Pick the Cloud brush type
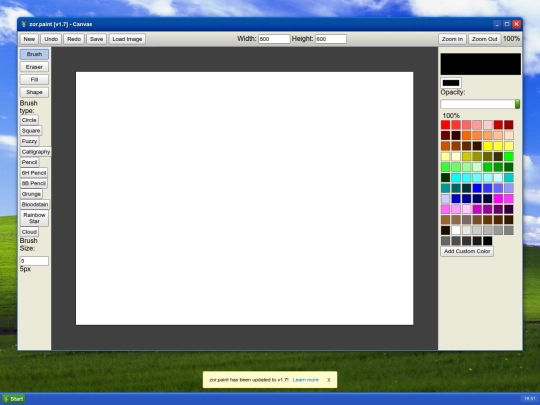Image resolution: width=540 pixels, height=405 pixels. tap(29, 232)
